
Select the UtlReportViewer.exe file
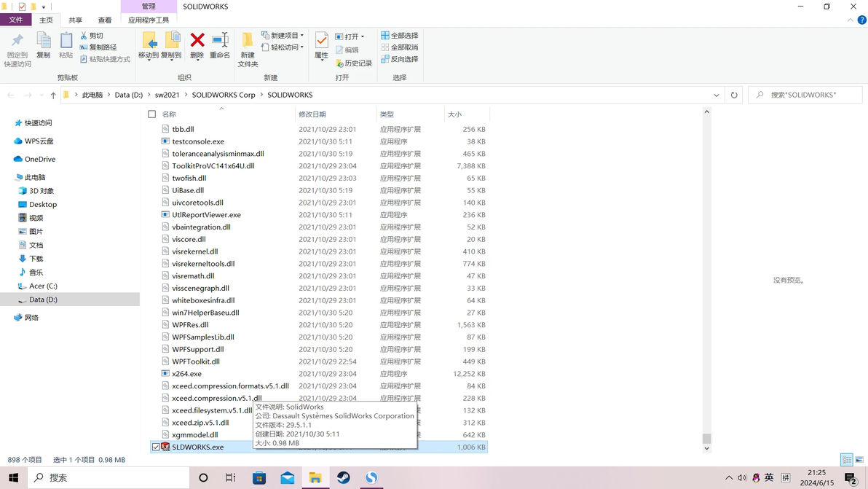click(x=206, y=215)
